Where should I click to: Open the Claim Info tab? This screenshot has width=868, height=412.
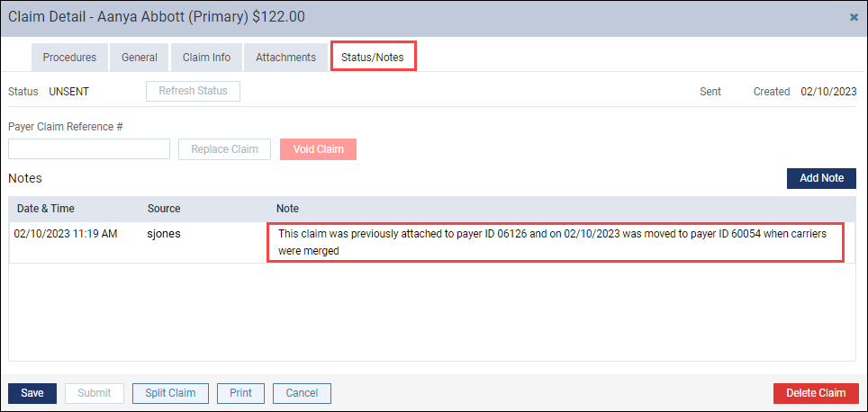coord(206,57)
